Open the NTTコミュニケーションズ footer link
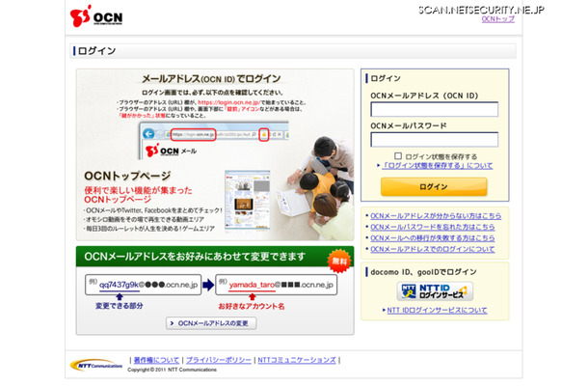 pyautogui.click(x=297, y=360)
